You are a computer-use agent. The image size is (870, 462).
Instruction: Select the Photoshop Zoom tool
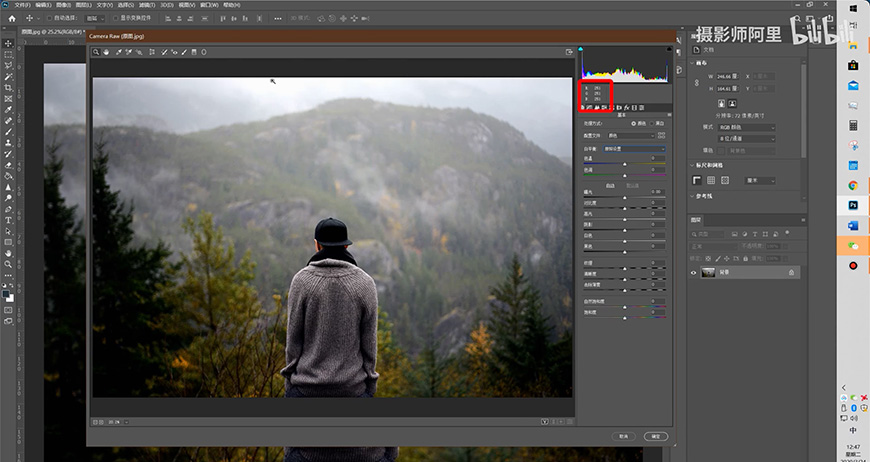coord(8,264)
